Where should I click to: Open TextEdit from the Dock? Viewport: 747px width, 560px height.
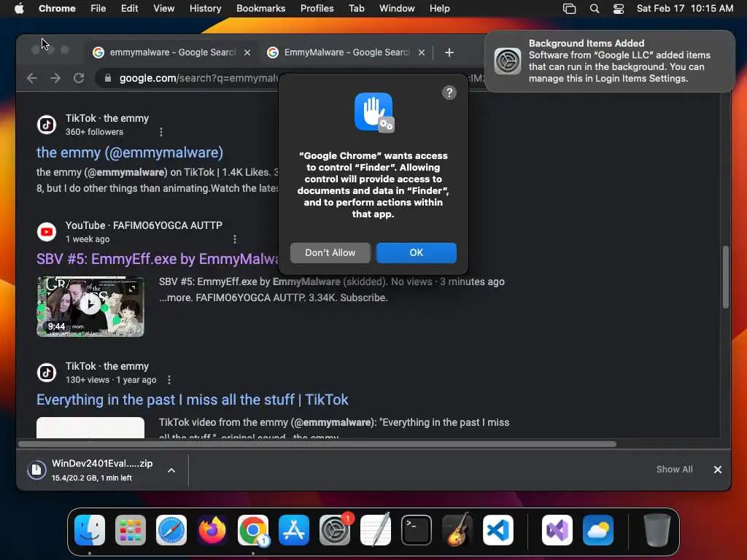point(376,530)
